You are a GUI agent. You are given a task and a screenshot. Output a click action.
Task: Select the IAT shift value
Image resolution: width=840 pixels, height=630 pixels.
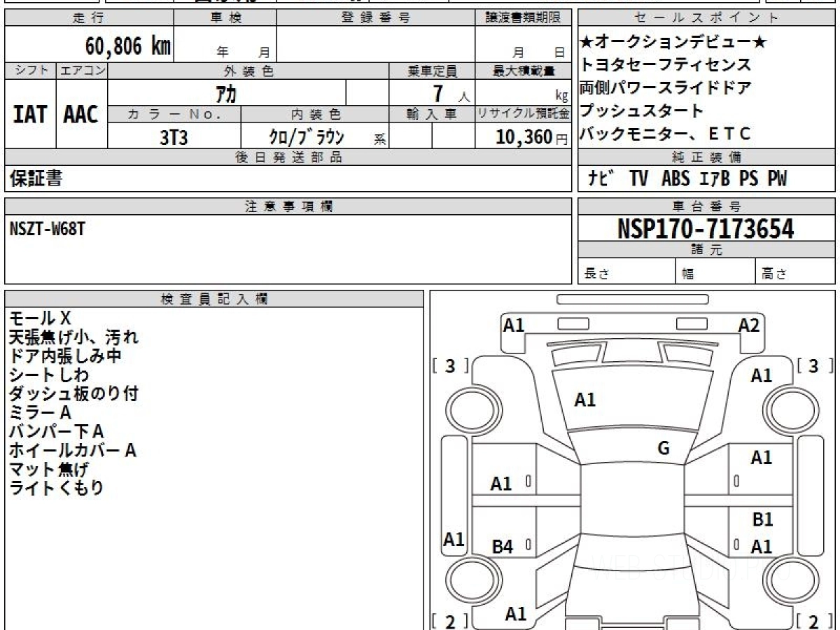point(30,114)
